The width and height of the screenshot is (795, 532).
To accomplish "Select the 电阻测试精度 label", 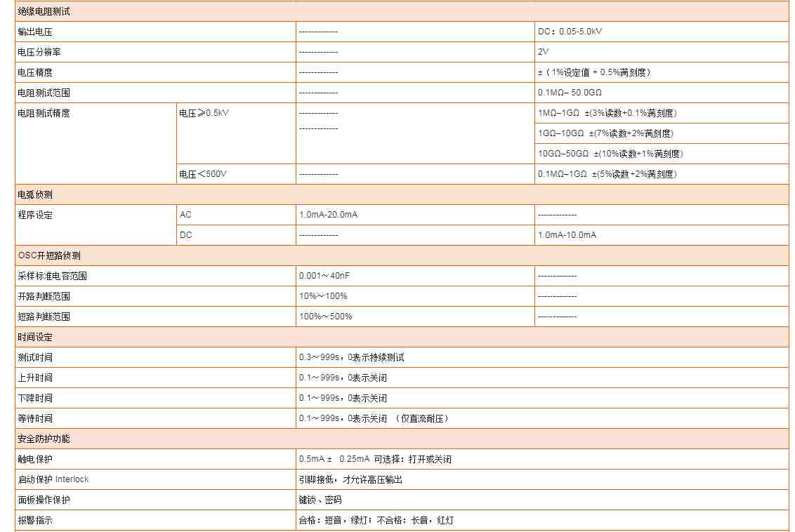I will [44, 113].
